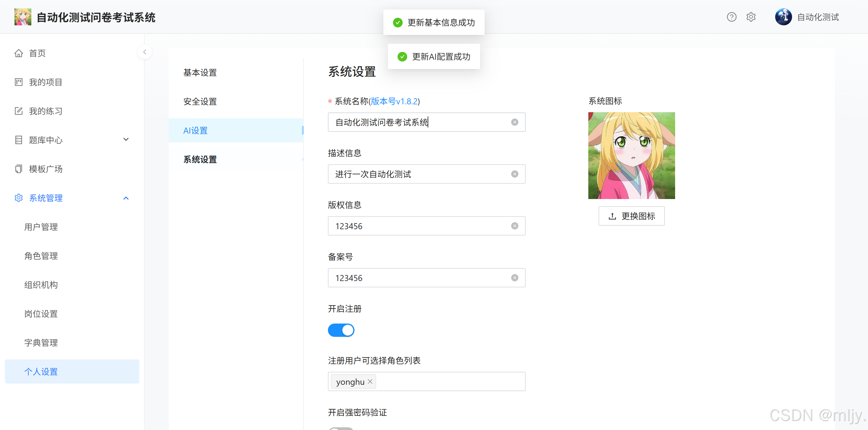Viewport: 868px width, 430px height.
Task: Disable the open registration switch
Action: pyautogui.click(x=341, y=330)
